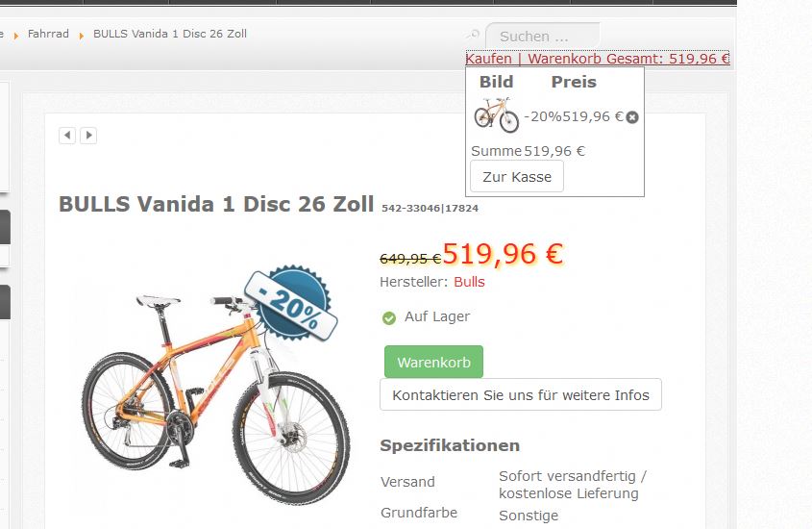The height and width of the screenshot is (529, 812).
Task: Click Kontaktieren Sie uns für weitere Infos
Action: 521,394
